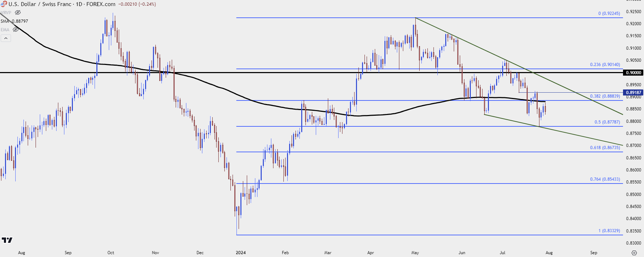Open the chart settings gear icon

click(634, 253)
